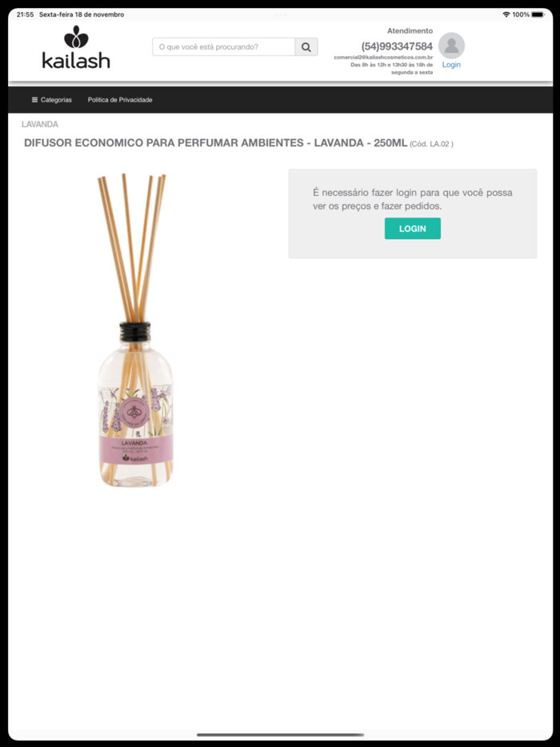Select the LAVANDA breadcrumb category

tap(40, 124)
